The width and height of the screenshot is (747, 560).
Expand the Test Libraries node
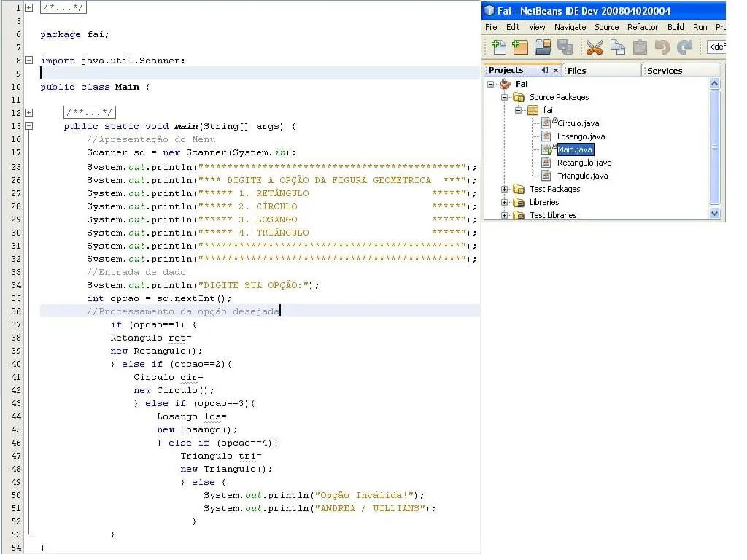coord(504,215)
